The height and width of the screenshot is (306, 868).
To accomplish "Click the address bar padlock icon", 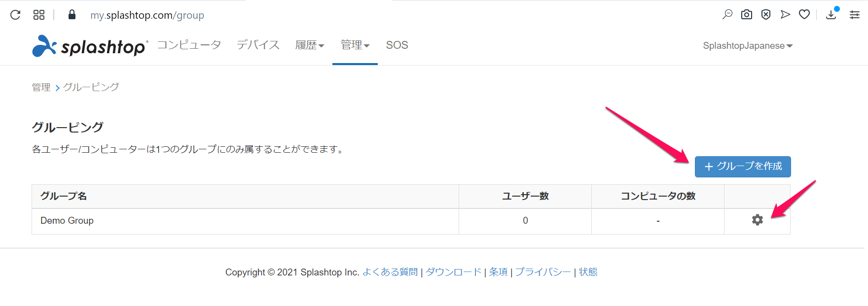I will click(72, 15).
